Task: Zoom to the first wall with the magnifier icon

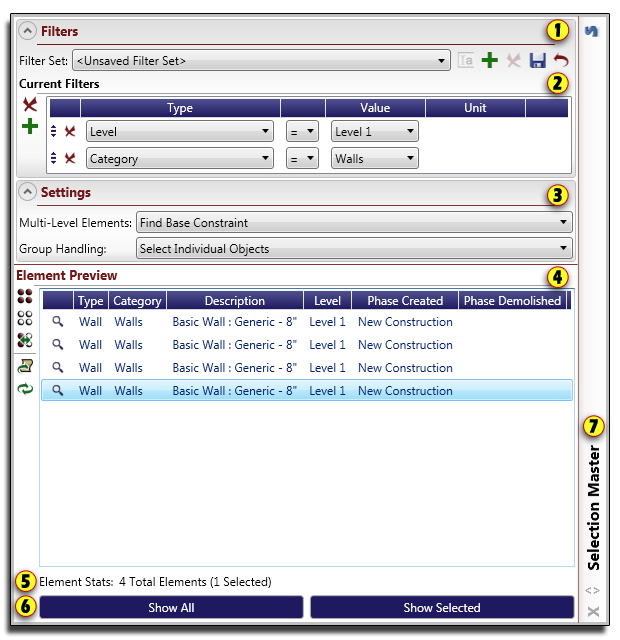Action: [58, 322]
